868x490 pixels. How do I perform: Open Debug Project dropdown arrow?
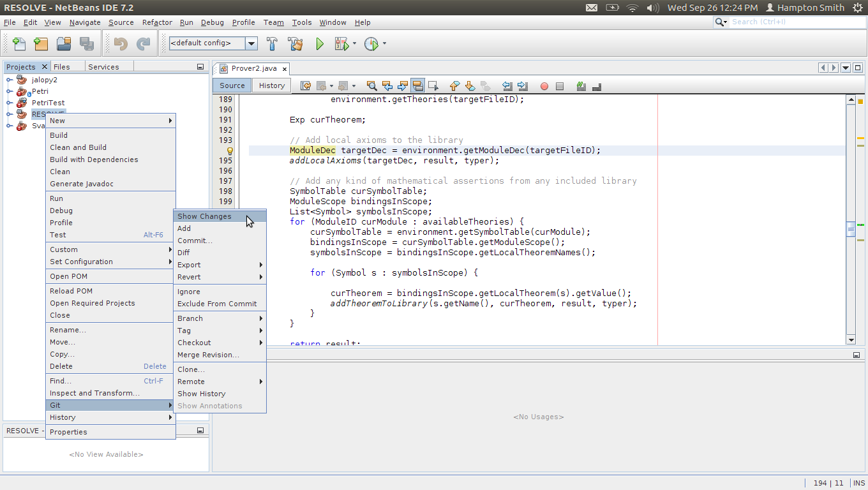[354, 44]
